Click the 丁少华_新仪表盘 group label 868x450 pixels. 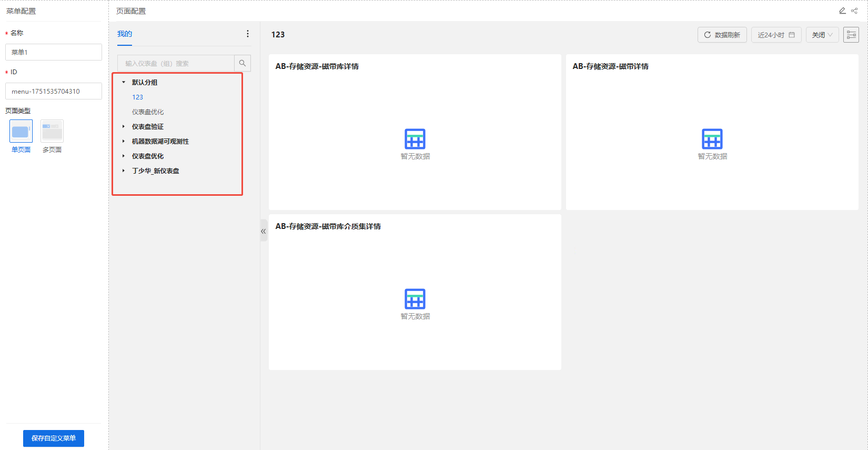(x=156, y=171)
